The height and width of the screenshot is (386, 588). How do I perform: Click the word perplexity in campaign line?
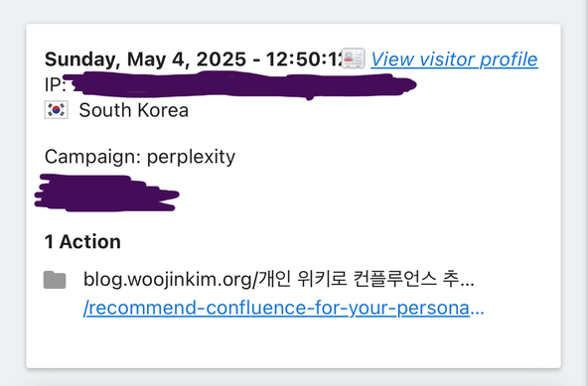pyautogui.click(x=191, y=157)
